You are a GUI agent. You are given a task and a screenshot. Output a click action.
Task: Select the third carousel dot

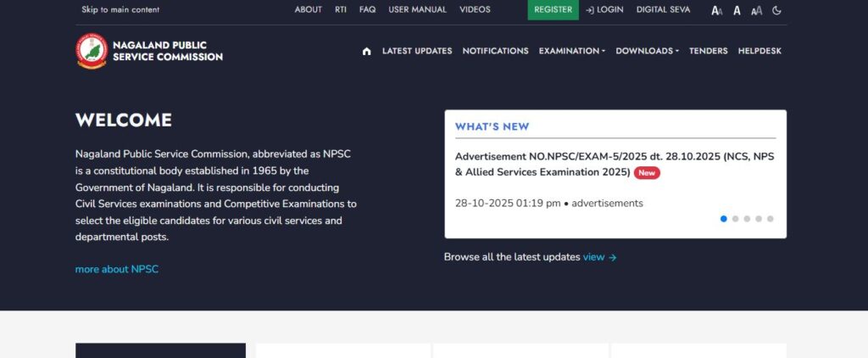click(x=747, y=219)
